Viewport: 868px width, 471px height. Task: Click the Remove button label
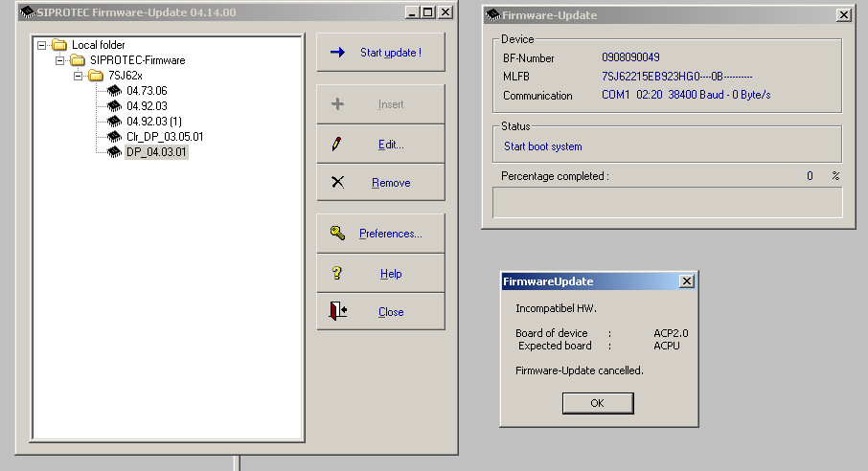point(391,183)
